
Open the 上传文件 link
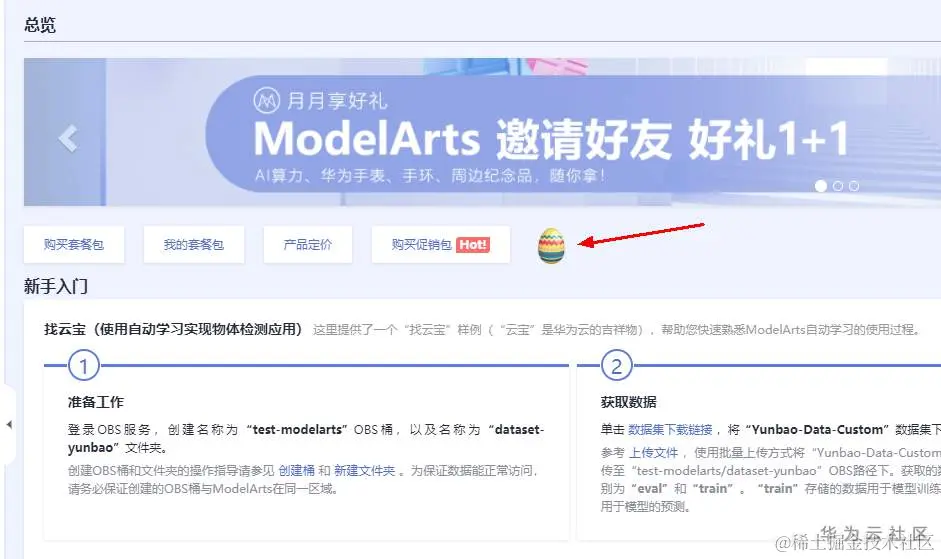(x=654, y=453)
